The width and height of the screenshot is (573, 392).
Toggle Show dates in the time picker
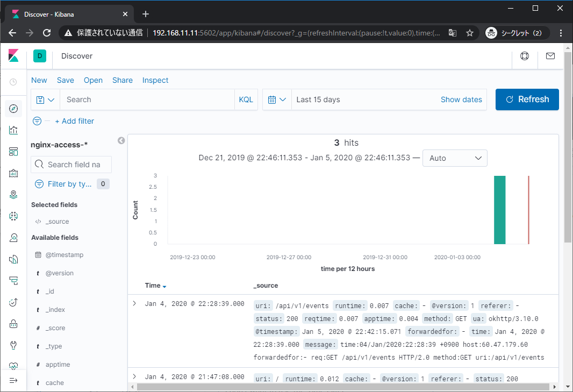coord(461,99)
